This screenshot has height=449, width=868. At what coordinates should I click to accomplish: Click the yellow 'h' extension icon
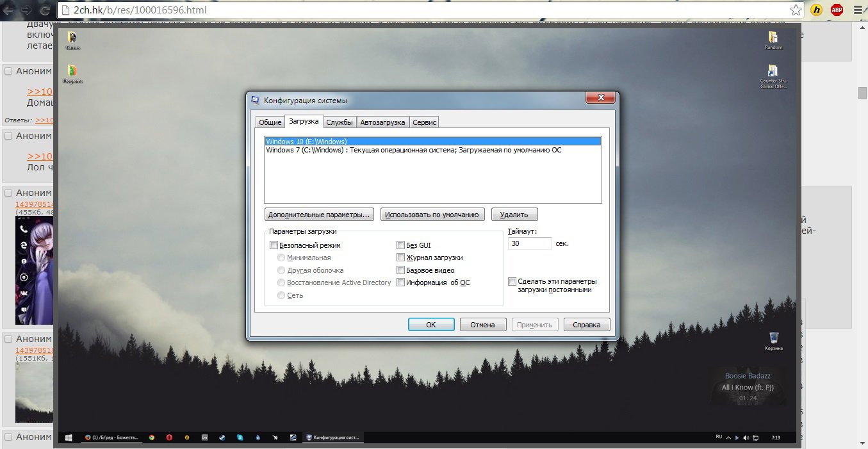817,10
